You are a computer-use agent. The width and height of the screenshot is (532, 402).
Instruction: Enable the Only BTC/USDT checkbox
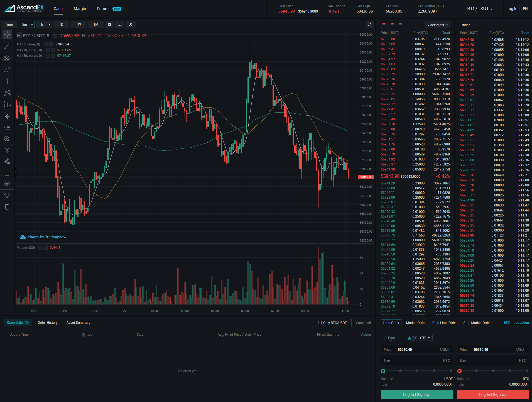(320, 323)
